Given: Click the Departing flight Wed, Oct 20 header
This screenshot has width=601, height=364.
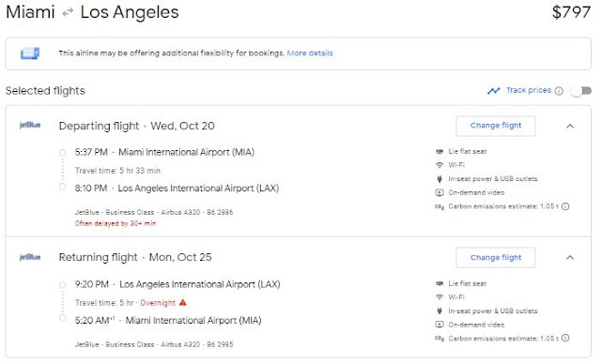Looking at the screenshot, I should click(137, 126).
